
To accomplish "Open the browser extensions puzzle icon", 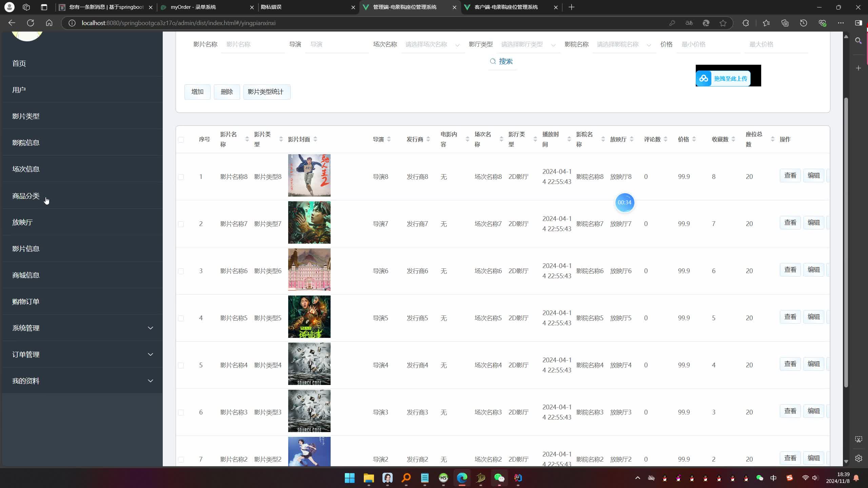I will click(x=746, y=23).
